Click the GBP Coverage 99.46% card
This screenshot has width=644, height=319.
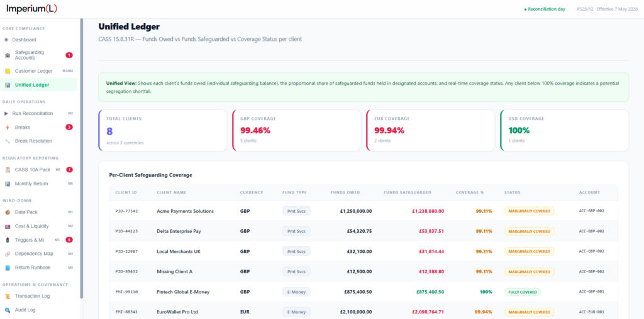tap(297, 131)
